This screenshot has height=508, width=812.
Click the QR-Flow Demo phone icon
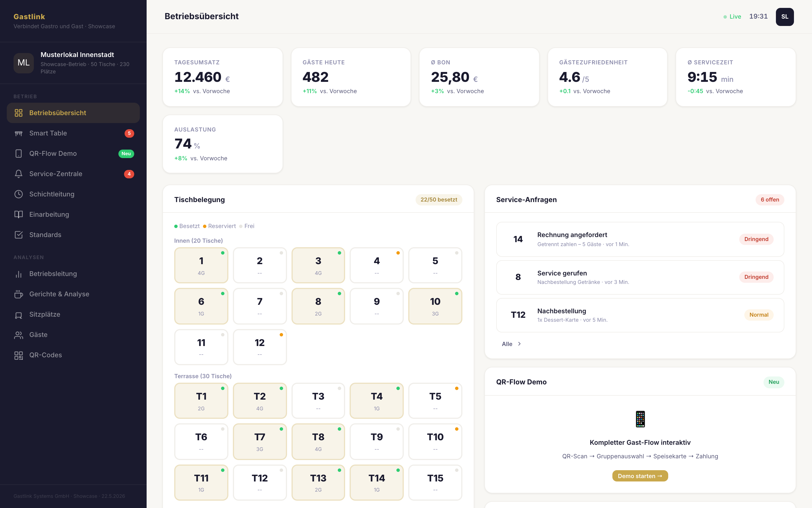coord(18,154)
